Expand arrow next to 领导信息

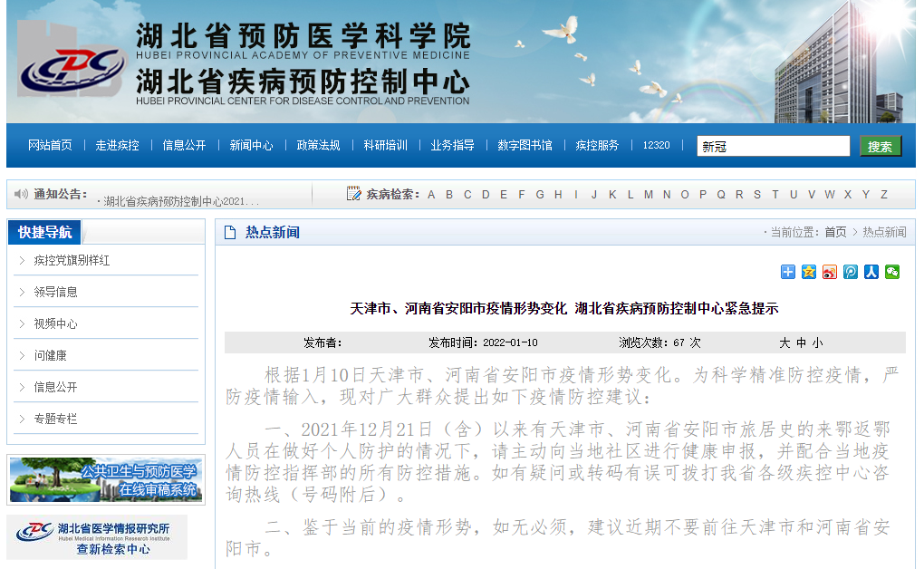22,292
